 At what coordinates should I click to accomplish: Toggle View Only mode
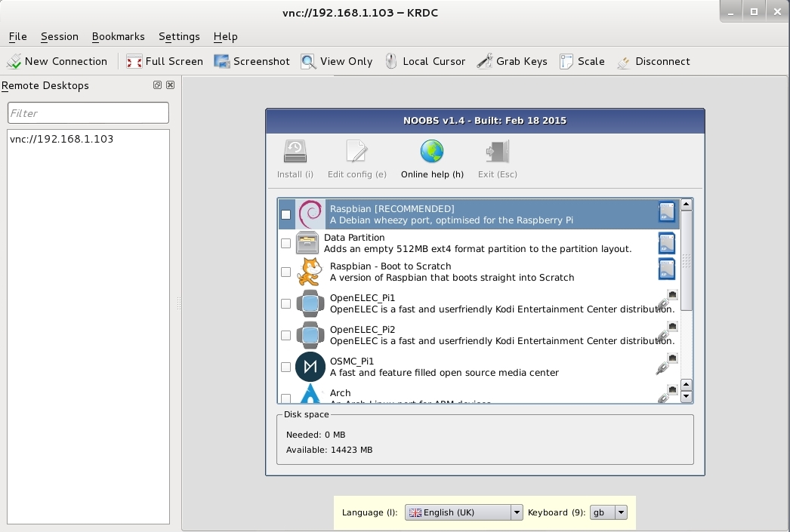click(x=337, y=61)
